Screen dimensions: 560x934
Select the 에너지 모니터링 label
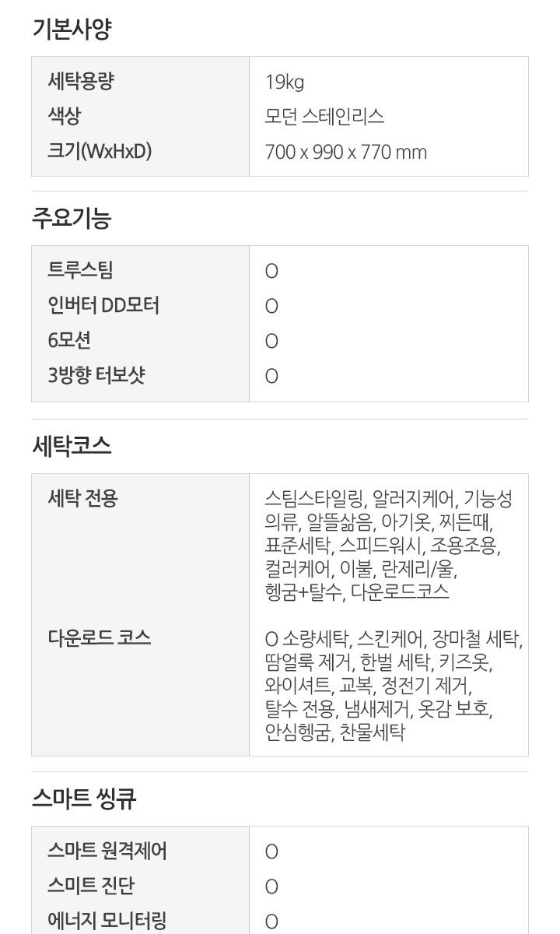pos(107,921)
